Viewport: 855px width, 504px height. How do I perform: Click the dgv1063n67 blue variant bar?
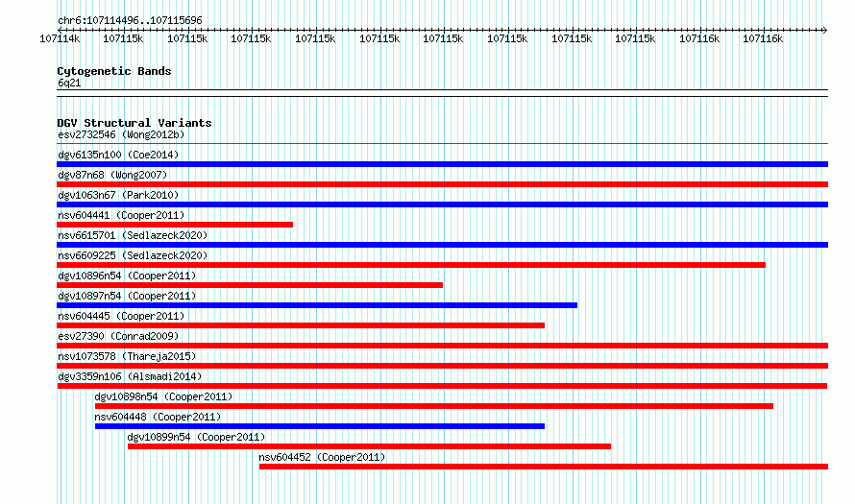pyautogui.click(x=442, y=204)
